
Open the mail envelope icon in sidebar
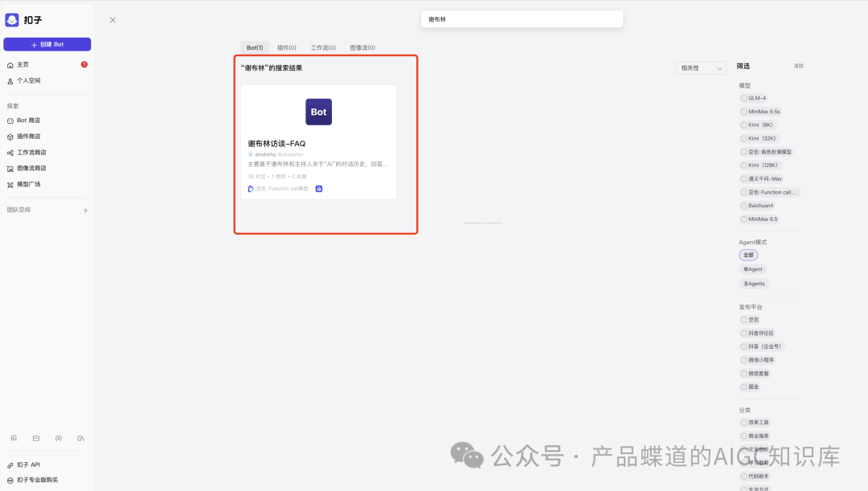[36, 439]
